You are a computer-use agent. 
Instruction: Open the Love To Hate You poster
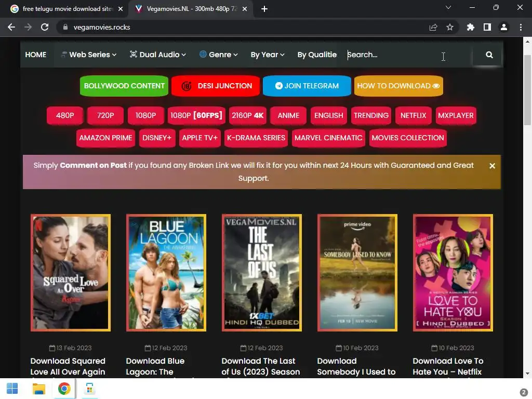(453, 272)
